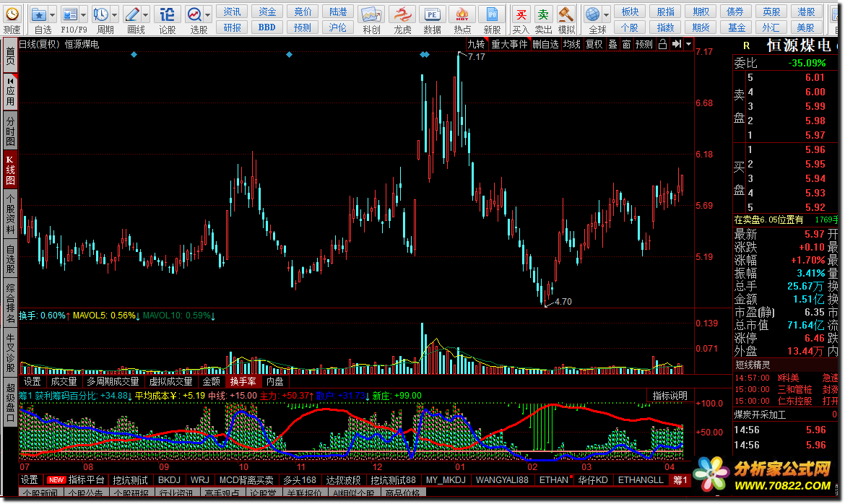The image size is (845, 504).
Task: Open the 个股资料 sidebar tab
Action: click(10, 214)
